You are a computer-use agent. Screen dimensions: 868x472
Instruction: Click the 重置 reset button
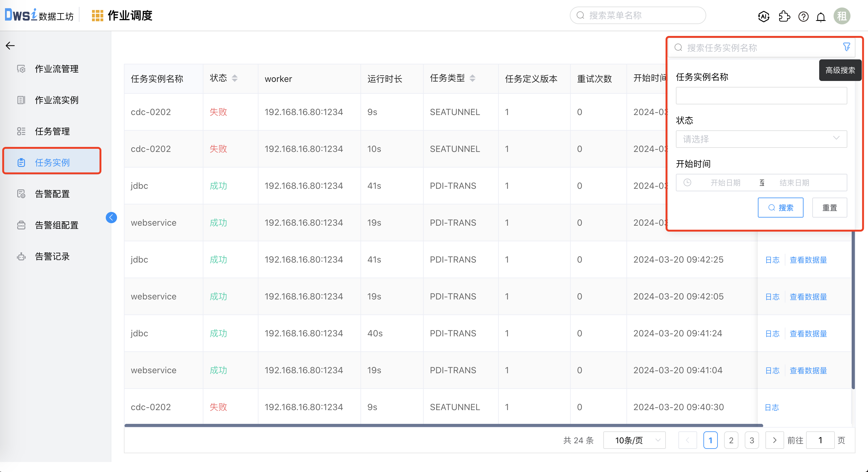829,207
